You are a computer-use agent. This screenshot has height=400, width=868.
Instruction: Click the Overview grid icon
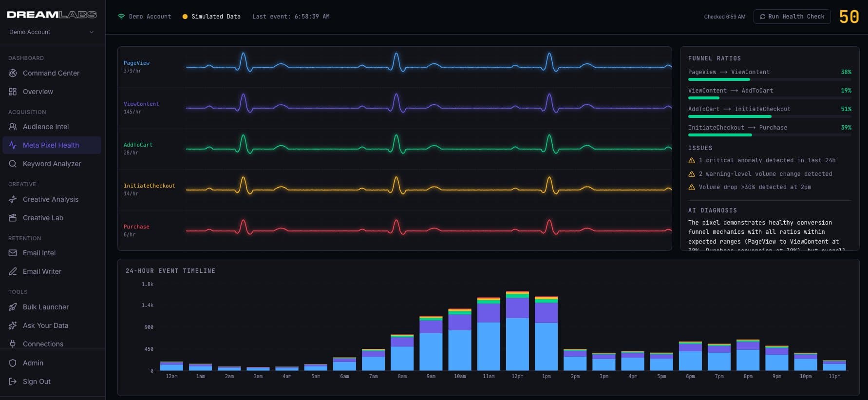click(x=13, y=92)
